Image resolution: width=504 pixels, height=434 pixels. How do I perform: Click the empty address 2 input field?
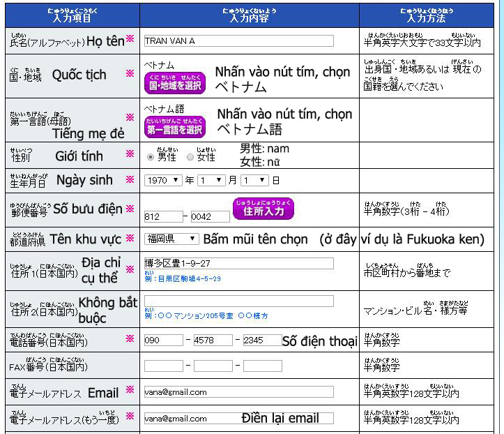click(239, 301)
